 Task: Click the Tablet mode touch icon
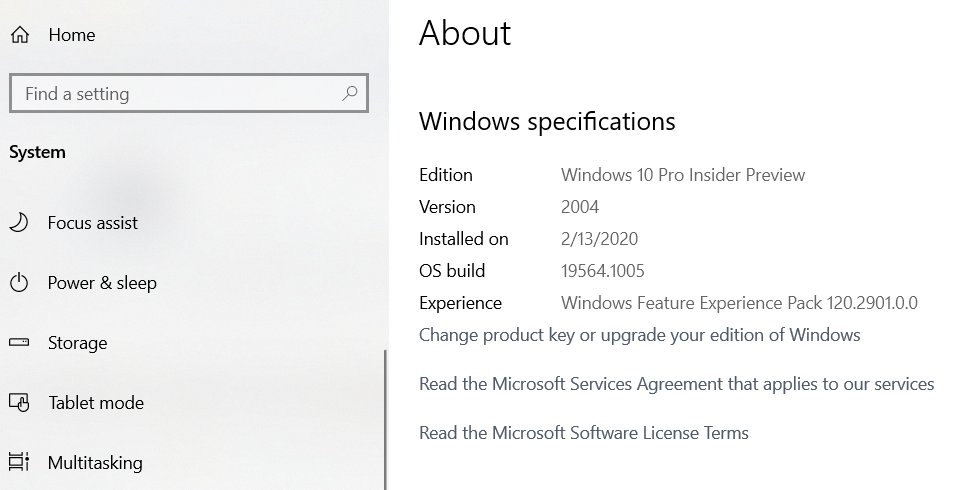tap(19, 403)
